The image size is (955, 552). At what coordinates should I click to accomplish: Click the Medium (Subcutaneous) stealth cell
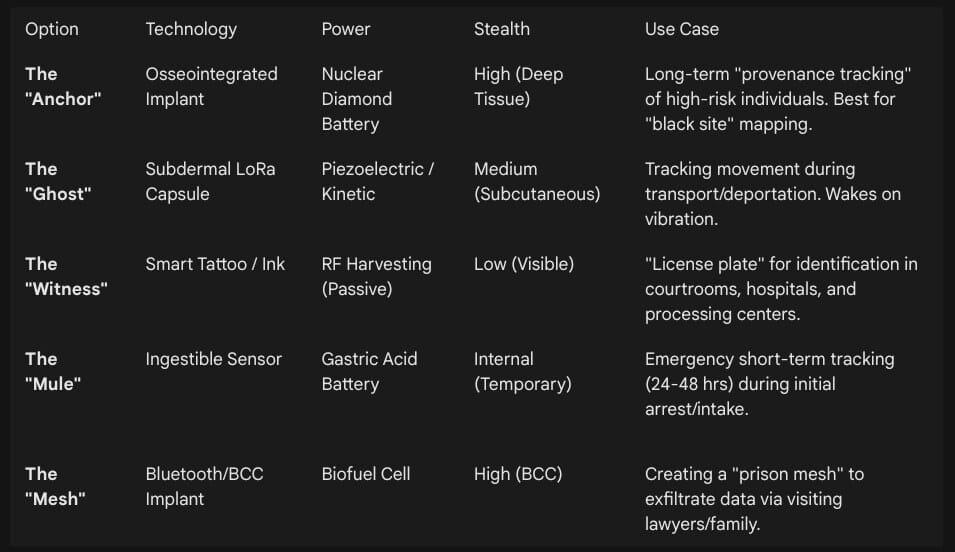pos(537,182)
